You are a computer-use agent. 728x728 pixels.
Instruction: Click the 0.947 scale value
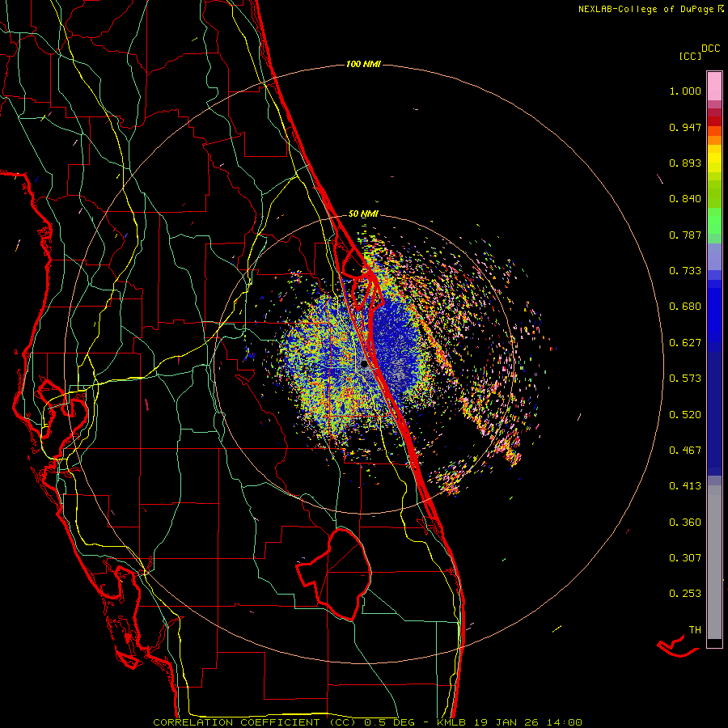(685, 127)
